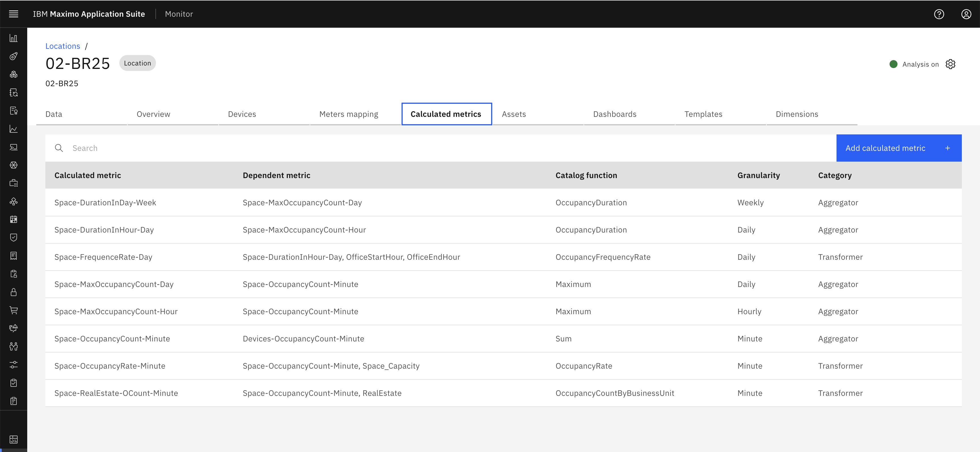Select the Space-DurationInHour-Day metric

click(x=104, y=230)
